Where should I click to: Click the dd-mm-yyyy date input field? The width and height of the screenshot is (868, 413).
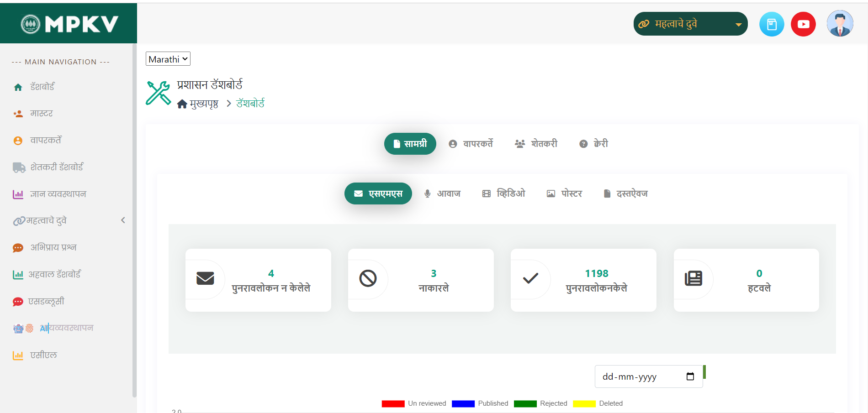click(649, 376)
